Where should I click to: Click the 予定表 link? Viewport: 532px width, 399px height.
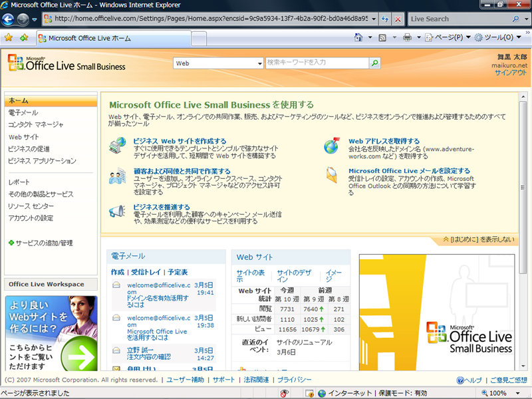178,272
